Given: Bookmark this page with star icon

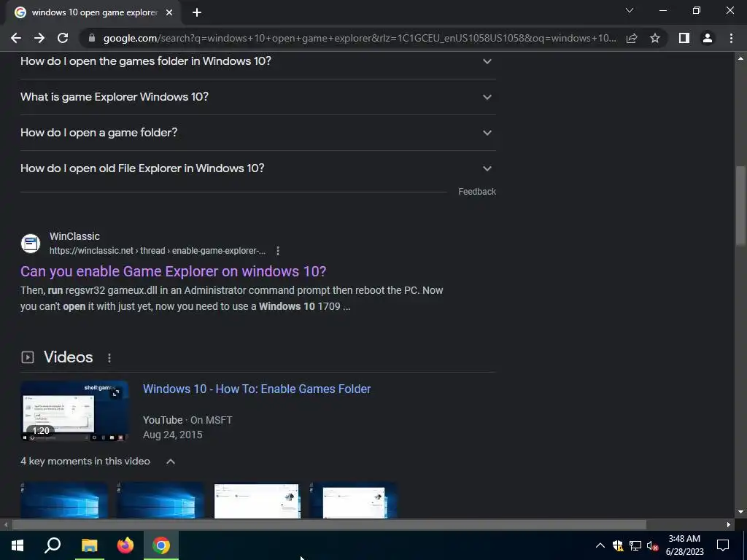Looking at the screenshot, I should [x=655, y=38].
